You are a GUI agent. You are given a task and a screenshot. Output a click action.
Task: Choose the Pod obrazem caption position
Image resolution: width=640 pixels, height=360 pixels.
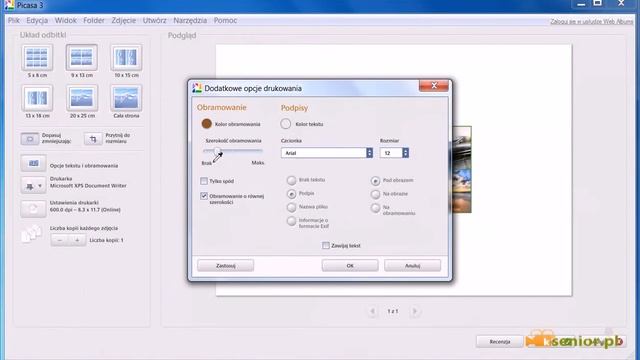point(375,180)
